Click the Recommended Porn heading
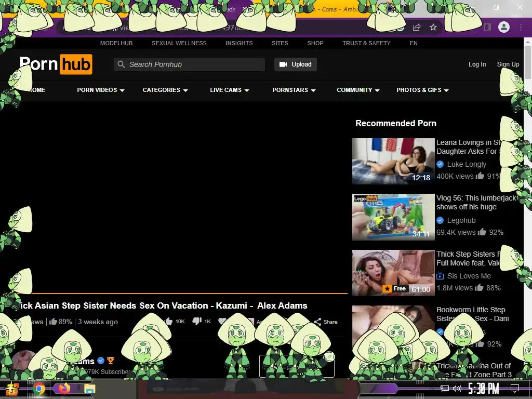 coord(395,123)
